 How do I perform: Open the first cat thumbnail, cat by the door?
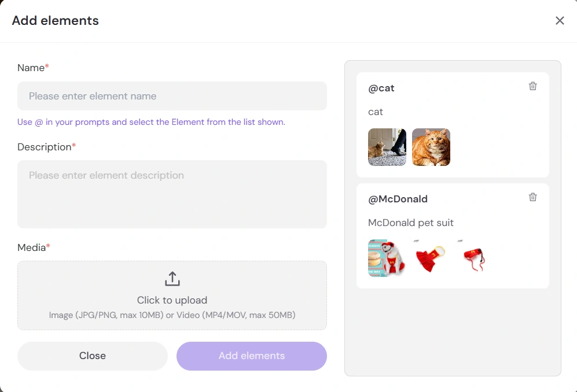pos(387,147)
